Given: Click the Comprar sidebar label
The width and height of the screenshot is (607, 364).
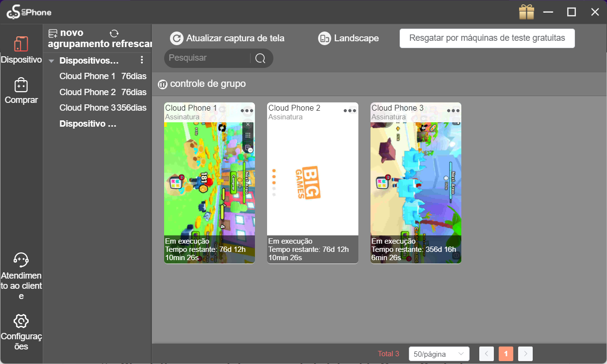Looking at the screenshot, I should click(x=21, y=100).
